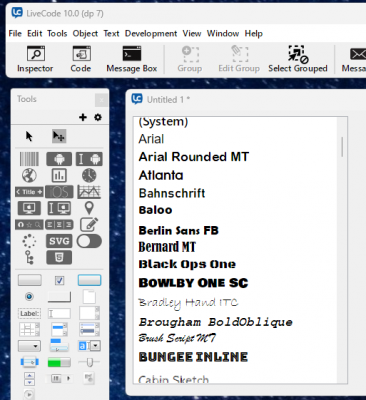Pick the map pin widget tool
Screen dimensions: 366x400
point(89,208)
